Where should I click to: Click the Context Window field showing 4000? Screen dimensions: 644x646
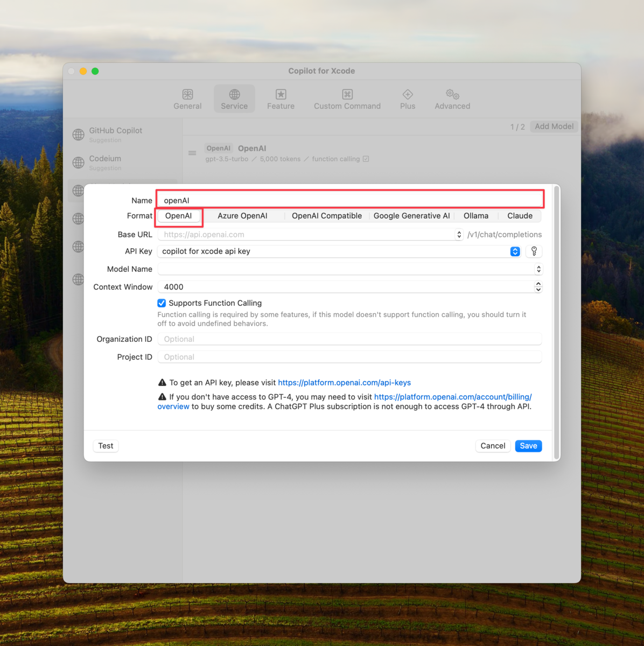[346, 287]
